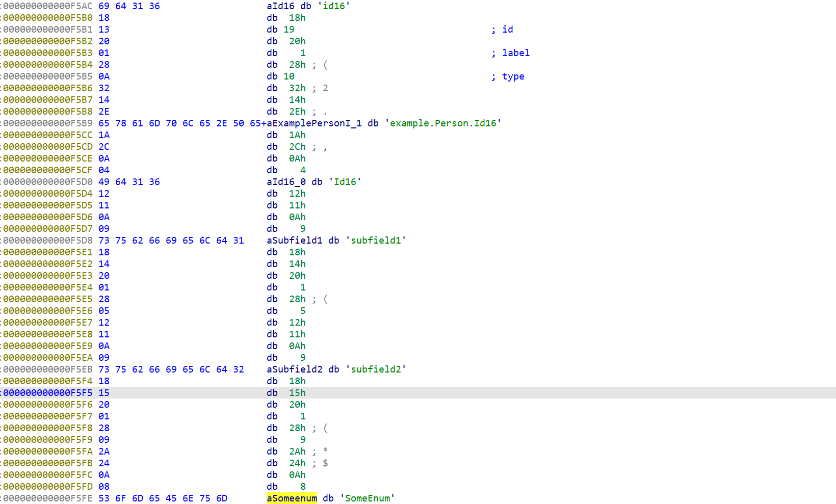Click hex bytes of 'SomeEnum' at F5FE

click(163, 498)
